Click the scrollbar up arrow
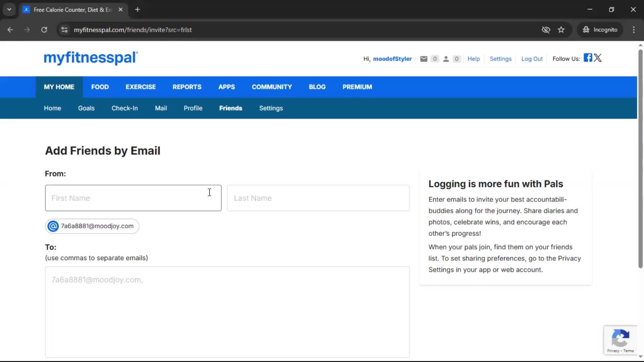 [x=640, y=45]
